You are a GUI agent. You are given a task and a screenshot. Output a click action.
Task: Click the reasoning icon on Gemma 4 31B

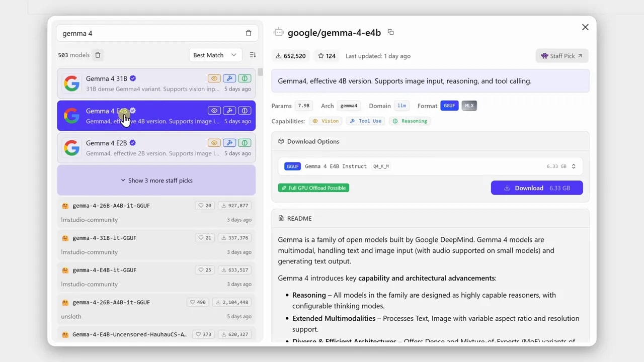pyautogui.click(x=245, y=78)
